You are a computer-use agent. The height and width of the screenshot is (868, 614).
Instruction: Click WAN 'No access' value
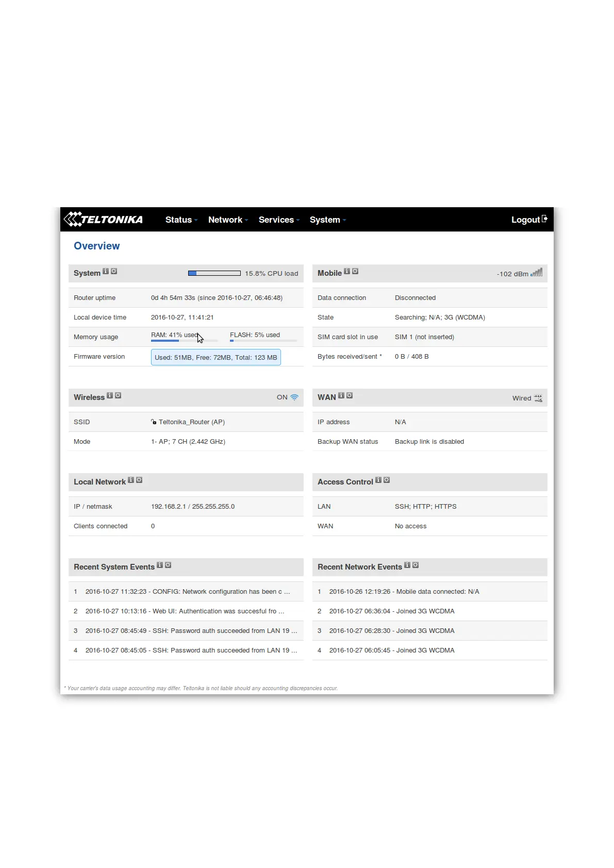[x=411, y=526]
